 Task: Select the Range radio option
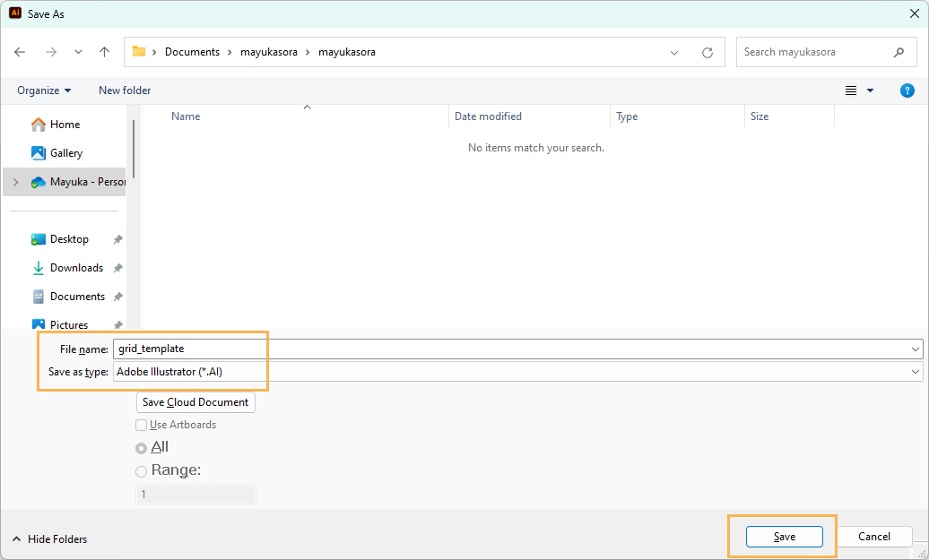pyautogui.click(x=141, y=471)
